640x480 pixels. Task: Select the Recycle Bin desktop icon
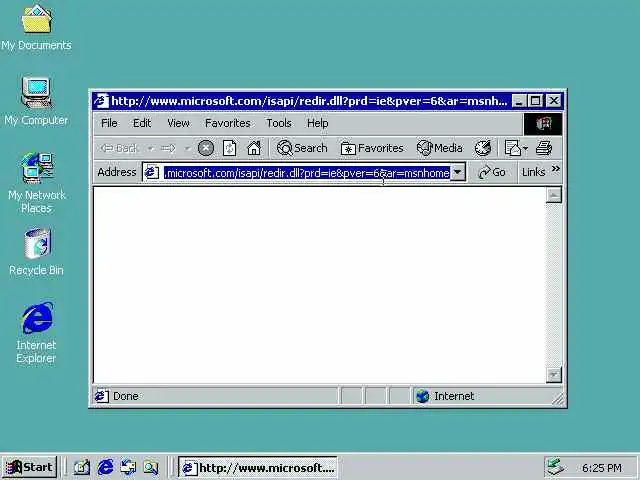tap(36, 252)
